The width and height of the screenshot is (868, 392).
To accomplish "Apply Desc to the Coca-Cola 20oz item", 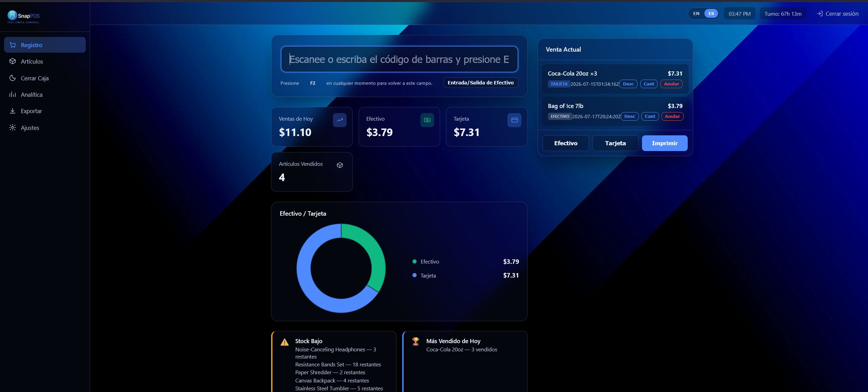I will point(628,84).
